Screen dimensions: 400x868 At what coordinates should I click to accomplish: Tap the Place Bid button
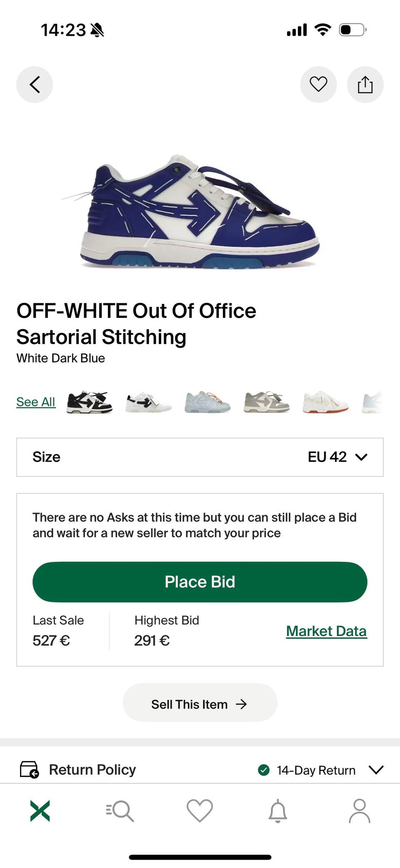click(x=200, y=582)
